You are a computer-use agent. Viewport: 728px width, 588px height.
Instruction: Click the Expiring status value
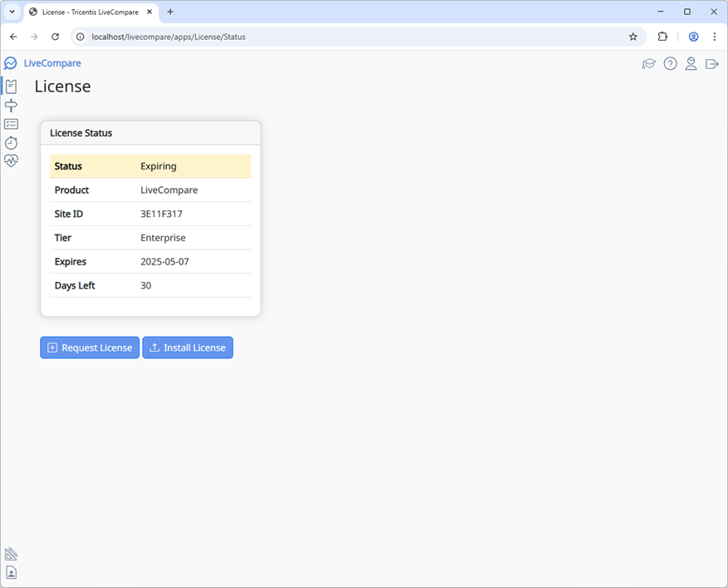pos(159,166)
